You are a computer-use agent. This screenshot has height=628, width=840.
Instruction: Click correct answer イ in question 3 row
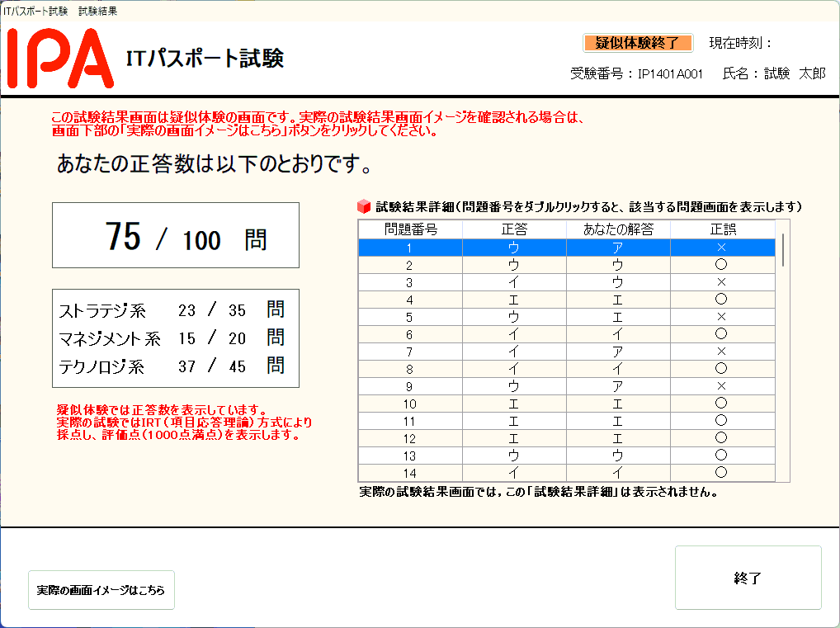[514, 282]
